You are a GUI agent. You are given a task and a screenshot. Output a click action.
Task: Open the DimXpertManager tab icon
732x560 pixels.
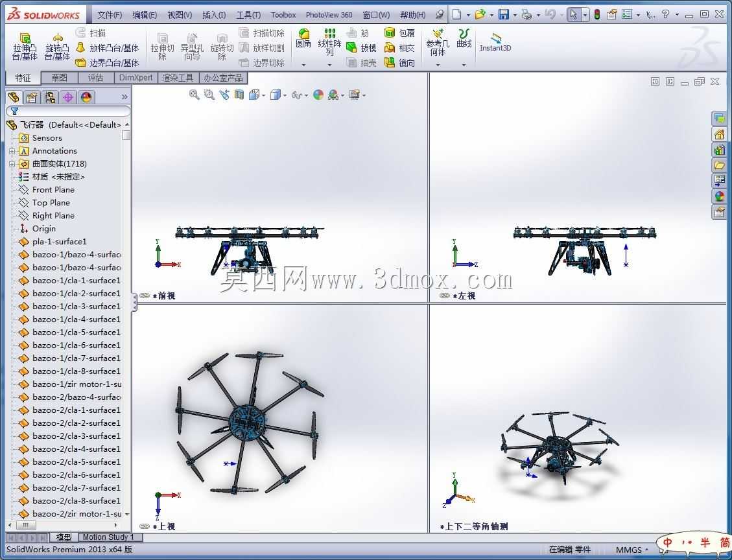tap(68, 97)
